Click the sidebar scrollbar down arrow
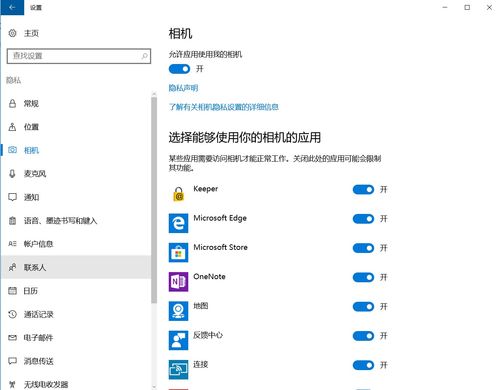The width and height of the screenshot is (500, 390). (x=154, y=387)
